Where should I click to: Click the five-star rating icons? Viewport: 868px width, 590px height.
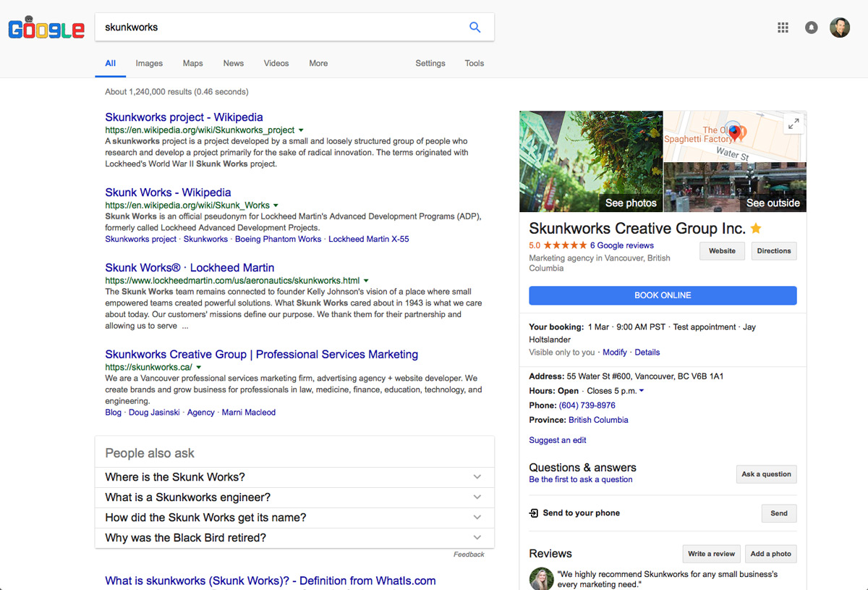(564, 245)
